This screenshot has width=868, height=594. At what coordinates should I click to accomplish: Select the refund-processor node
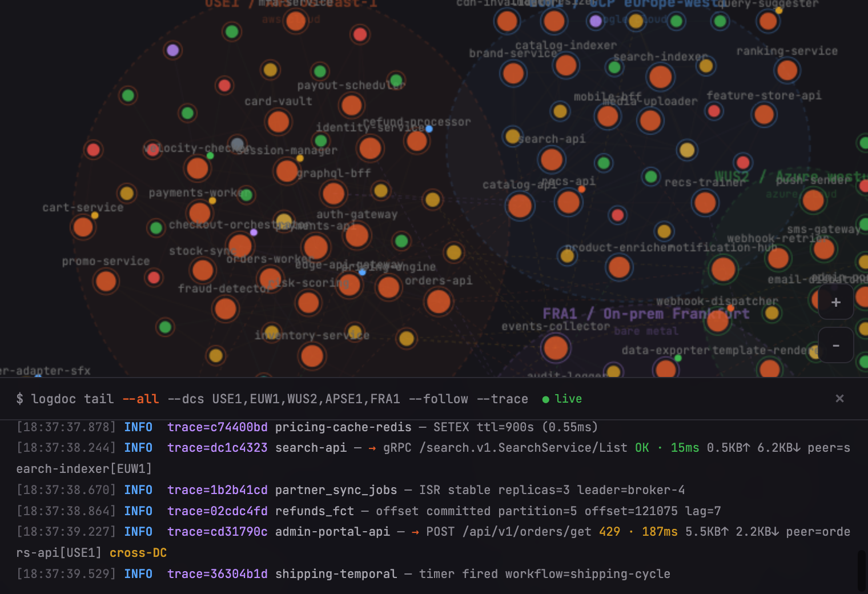(417, 141)
